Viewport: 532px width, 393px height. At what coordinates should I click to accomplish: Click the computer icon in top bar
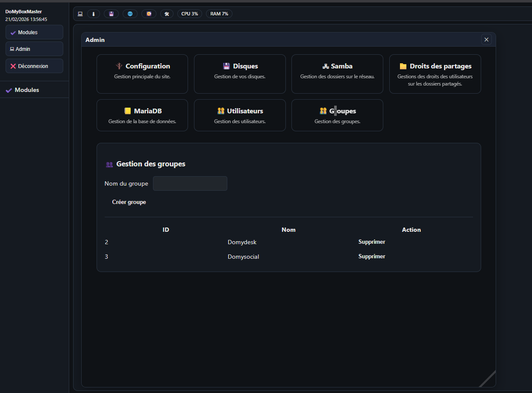[80, 14]
